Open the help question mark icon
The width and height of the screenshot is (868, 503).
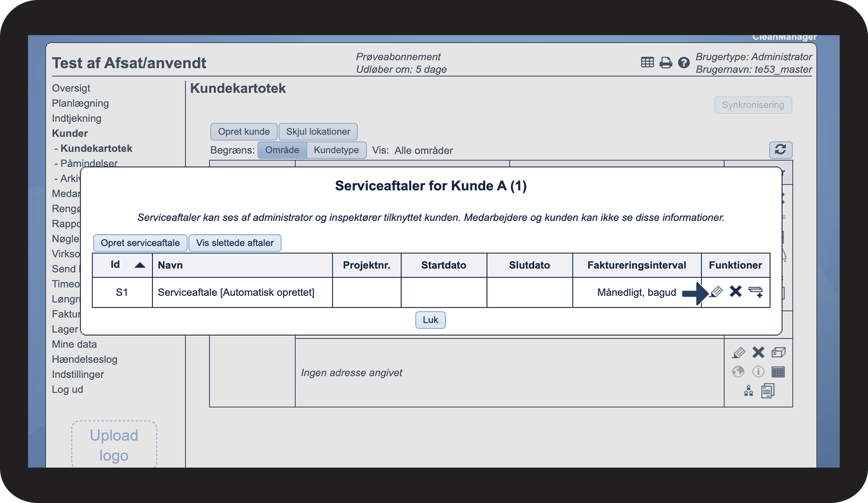pos(683,63)
